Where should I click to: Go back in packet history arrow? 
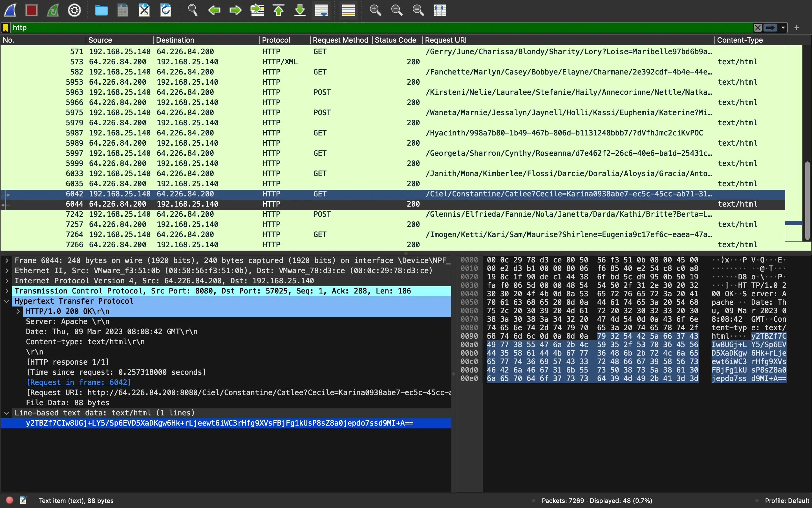pyautogui.click(x=214, y=10)
